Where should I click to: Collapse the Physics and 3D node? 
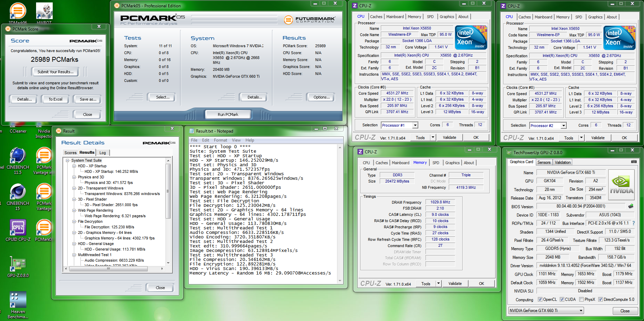(x=74, y=177)
